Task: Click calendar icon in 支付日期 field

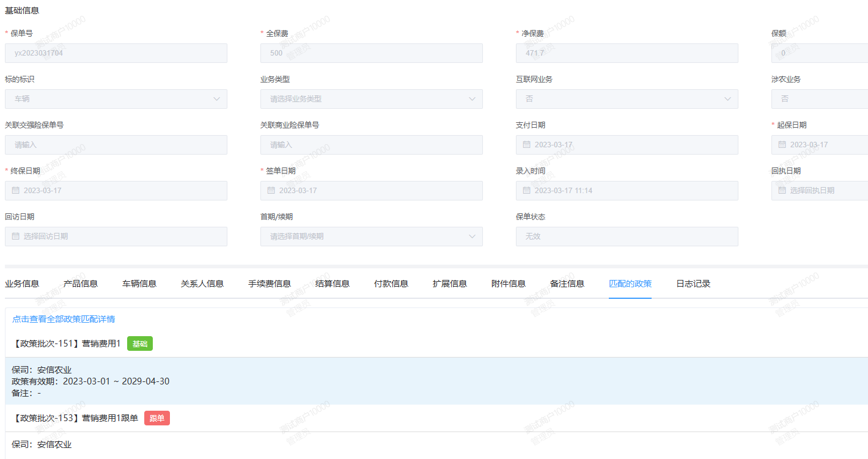Action: pyautogui.click(x=527, y=145)
